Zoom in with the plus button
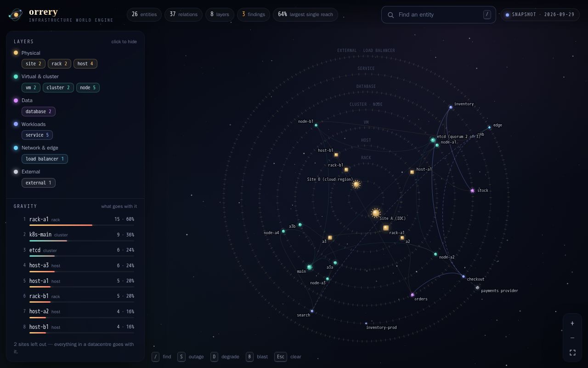 pos(572,323)
